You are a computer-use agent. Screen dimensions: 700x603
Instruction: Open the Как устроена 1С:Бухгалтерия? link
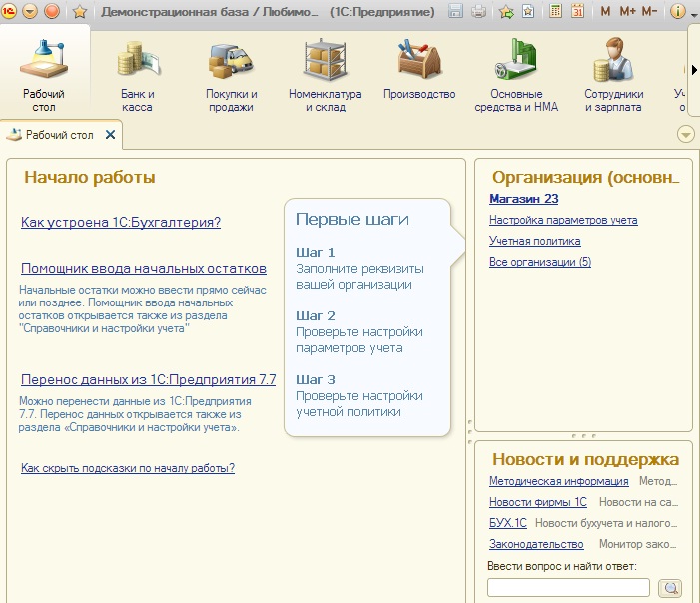pos(121,223)
